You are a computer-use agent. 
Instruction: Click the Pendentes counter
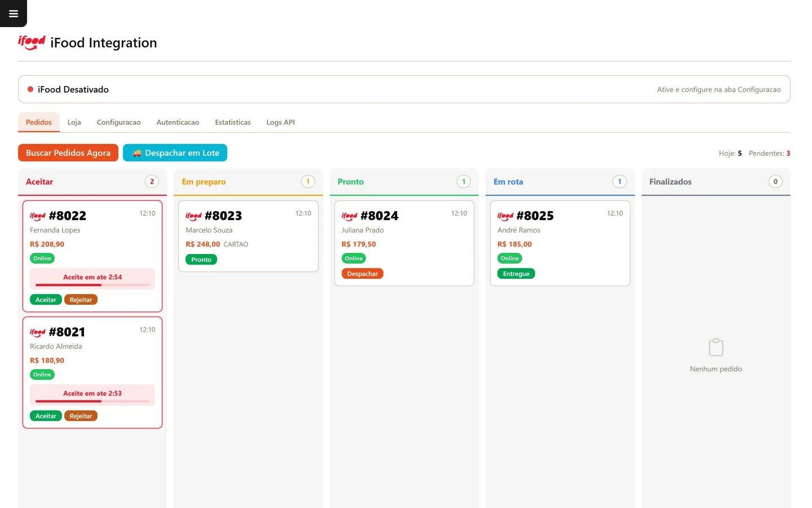point(770,154)
